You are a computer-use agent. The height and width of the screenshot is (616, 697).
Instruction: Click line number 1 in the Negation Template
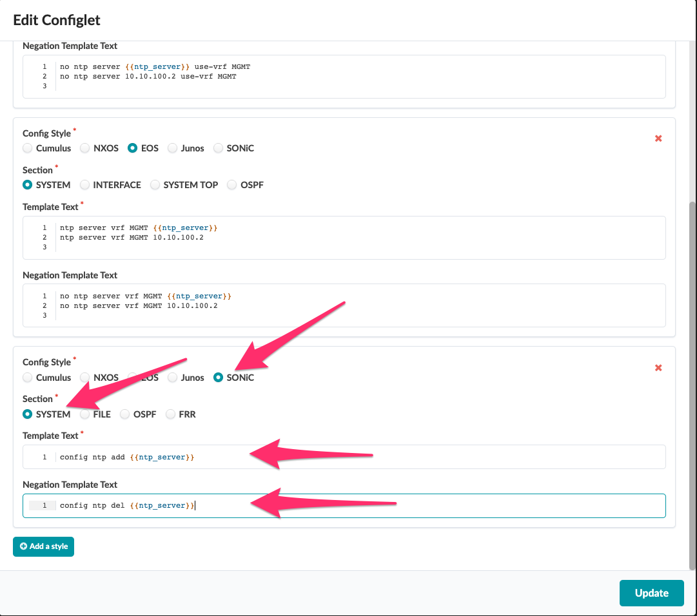43,505
